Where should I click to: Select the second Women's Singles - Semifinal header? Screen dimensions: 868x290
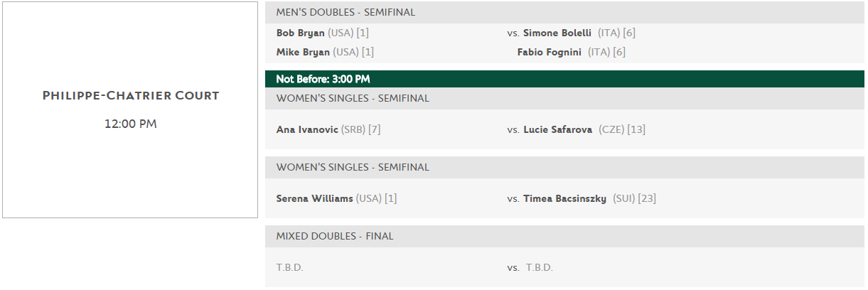coord(564,167)
